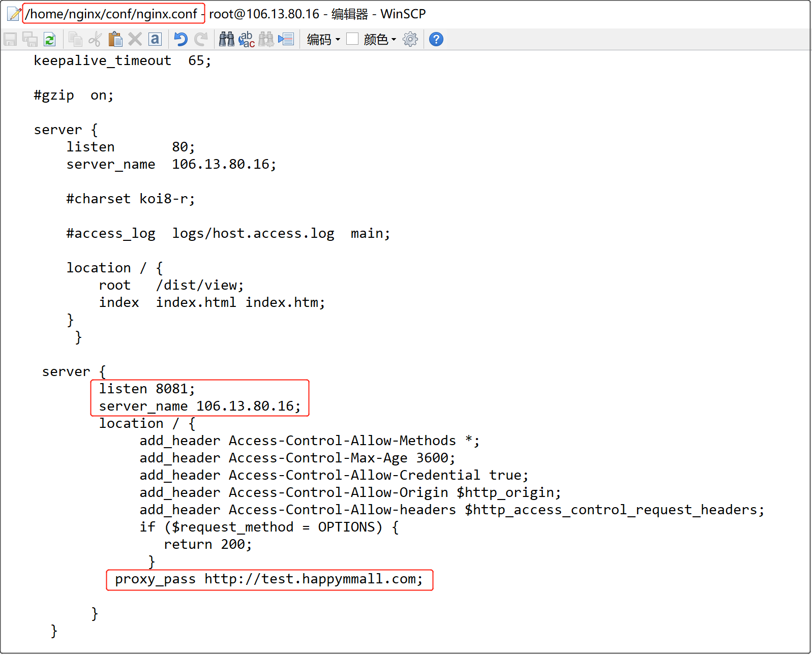
Task: Click the Access-Control-Allow-headers line
Action: click(x=452, y=510)
